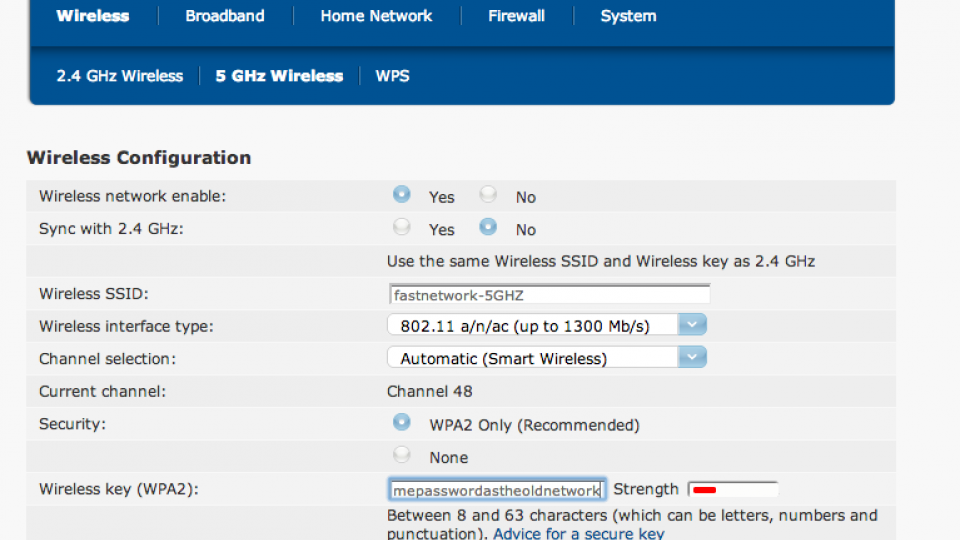Click the 'Wireless Configuration' heading
The height and width of the screenshot is (540, 960).
coord(139,158)
